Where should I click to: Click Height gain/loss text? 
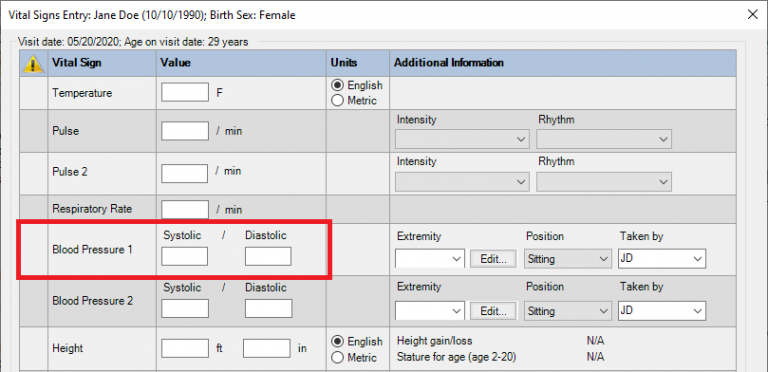pos(435,341)
